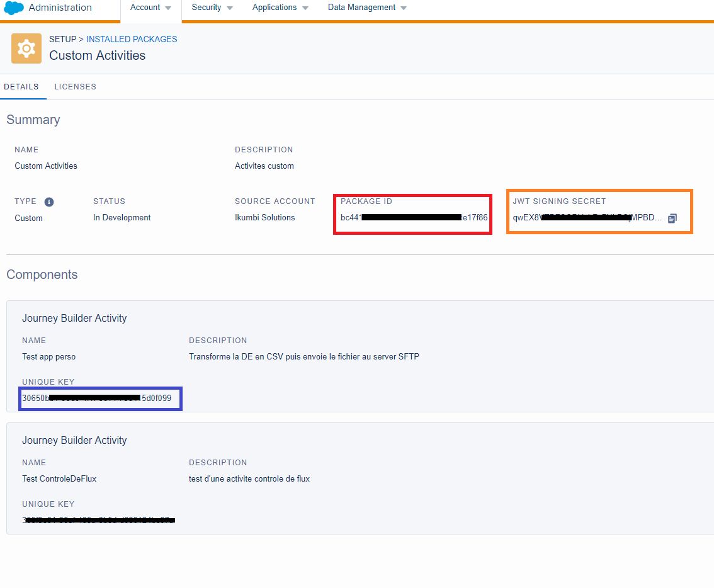Click the name value Custom Activities
The image size is (714, 588).
click(x=46, y=166)
